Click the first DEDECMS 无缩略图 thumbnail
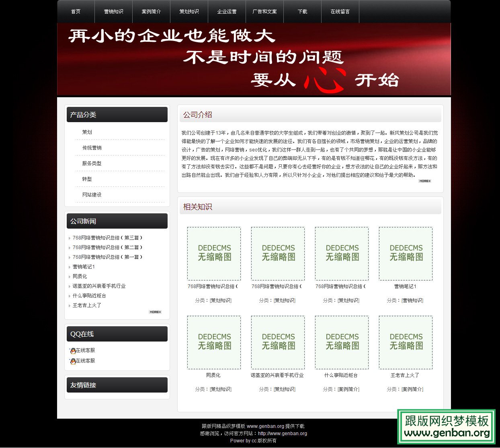The image size is (500, 448). 214,254
